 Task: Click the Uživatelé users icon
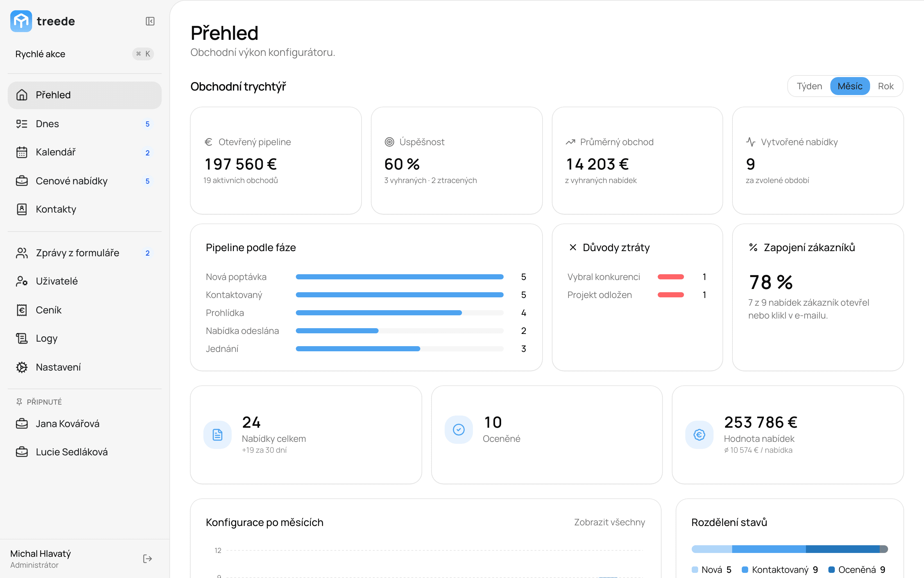[x=22, y=281]
